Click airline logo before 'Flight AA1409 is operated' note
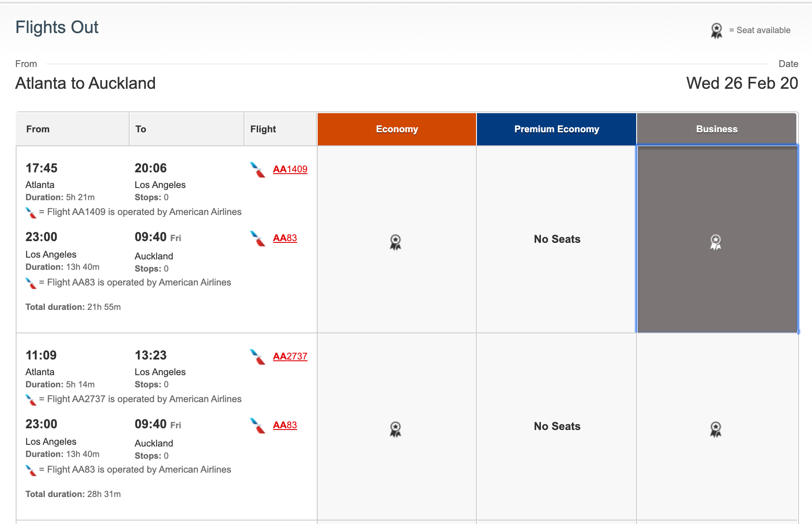 pos(31,213)
